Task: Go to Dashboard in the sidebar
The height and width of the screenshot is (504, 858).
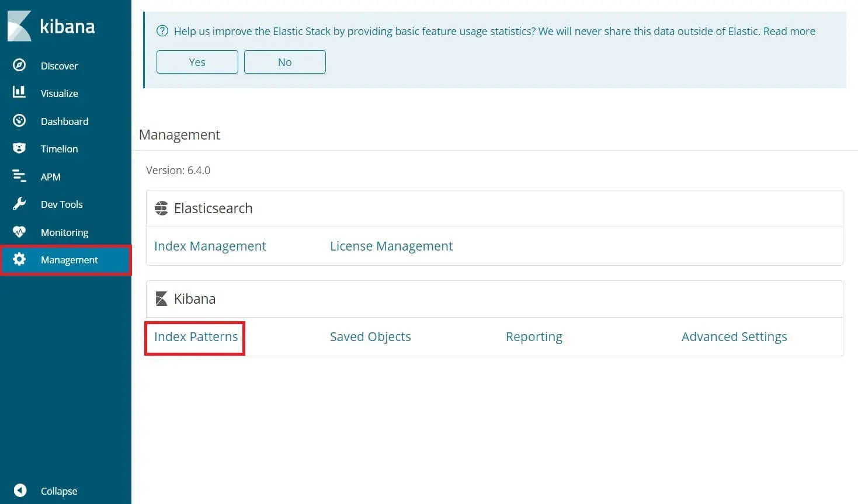Action: tap(64, 121)
